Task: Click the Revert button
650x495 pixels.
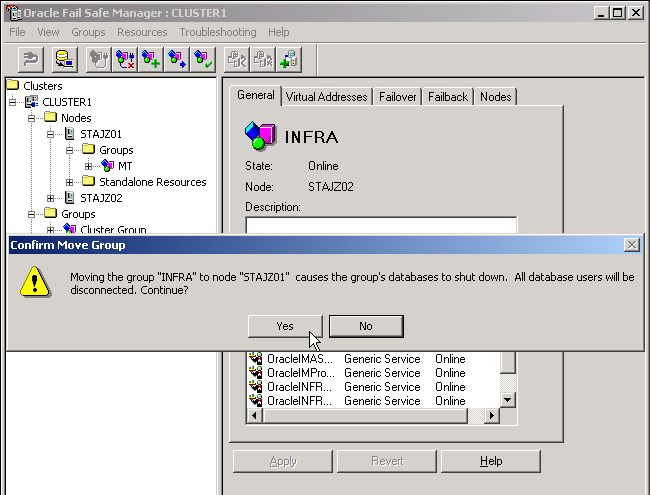Action: point(387,461)
